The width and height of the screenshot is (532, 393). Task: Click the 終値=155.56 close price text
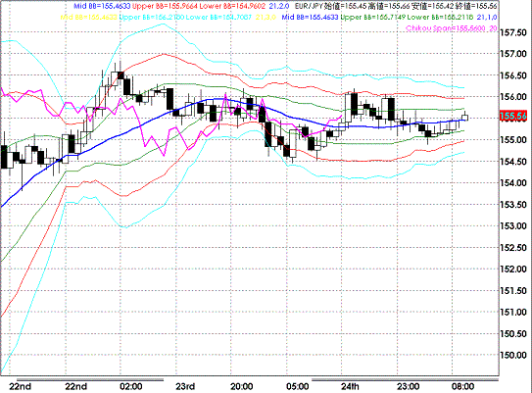[x=476, y=6]
